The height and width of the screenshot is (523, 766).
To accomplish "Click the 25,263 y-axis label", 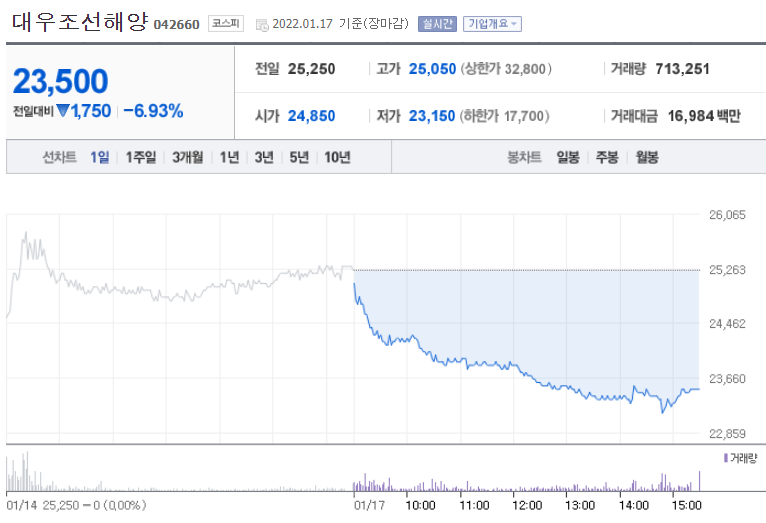I will click(727, 270).
